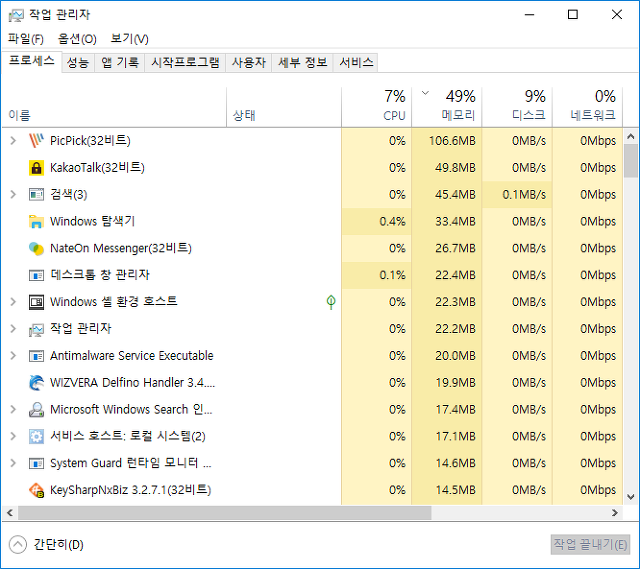Open the 옵션(O) menu
This screenshot has width=640, height=569.
pyautogui.click(x=77, y=39)
